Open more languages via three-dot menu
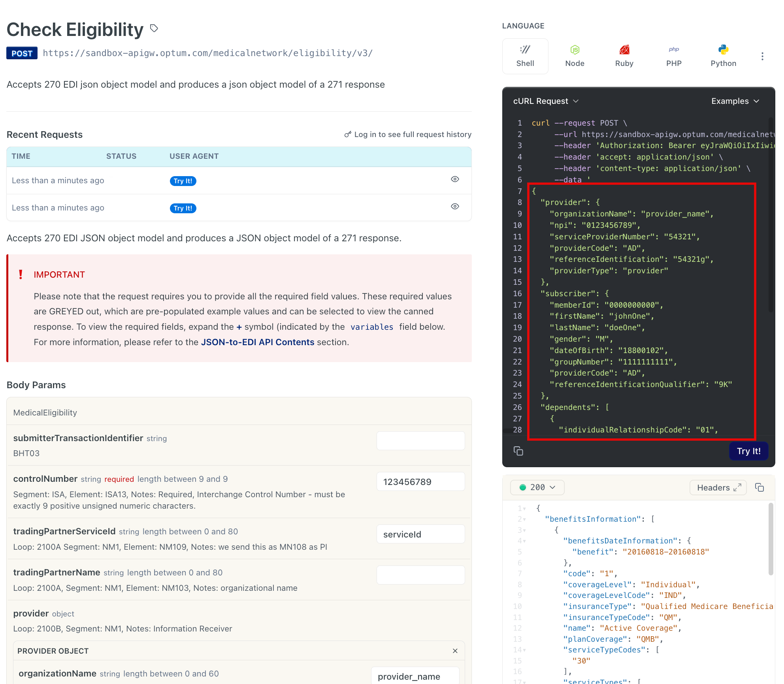784x684 pixels. 762,56
